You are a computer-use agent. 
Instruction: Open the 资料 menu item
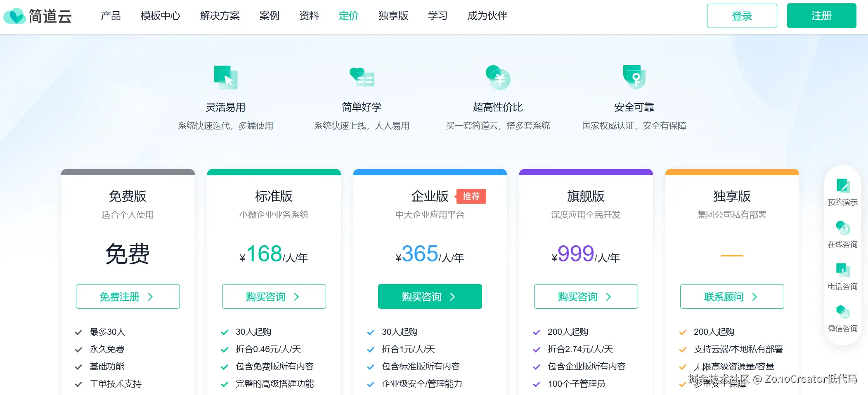click(x=309, y=16)
